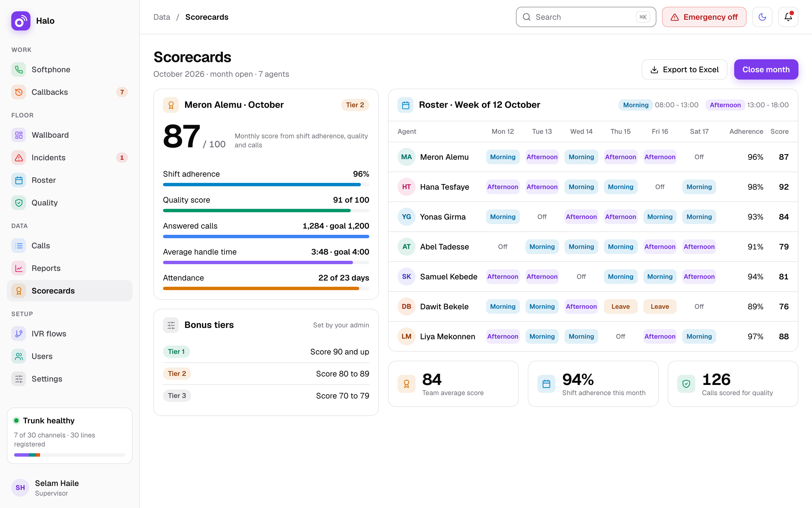Toggle the Emergency off button
This screenshot has height=508, width=812.
[704, 17]
